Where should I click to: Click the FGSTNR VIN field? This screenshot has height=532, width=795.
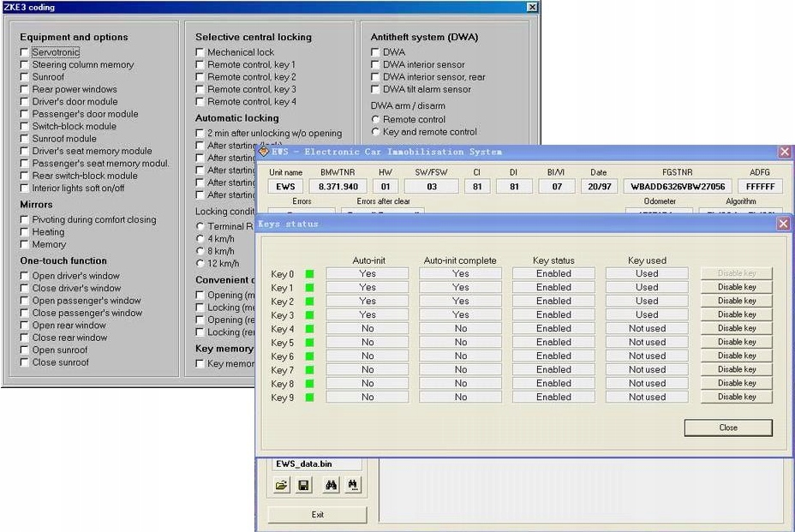pos(678,187)
